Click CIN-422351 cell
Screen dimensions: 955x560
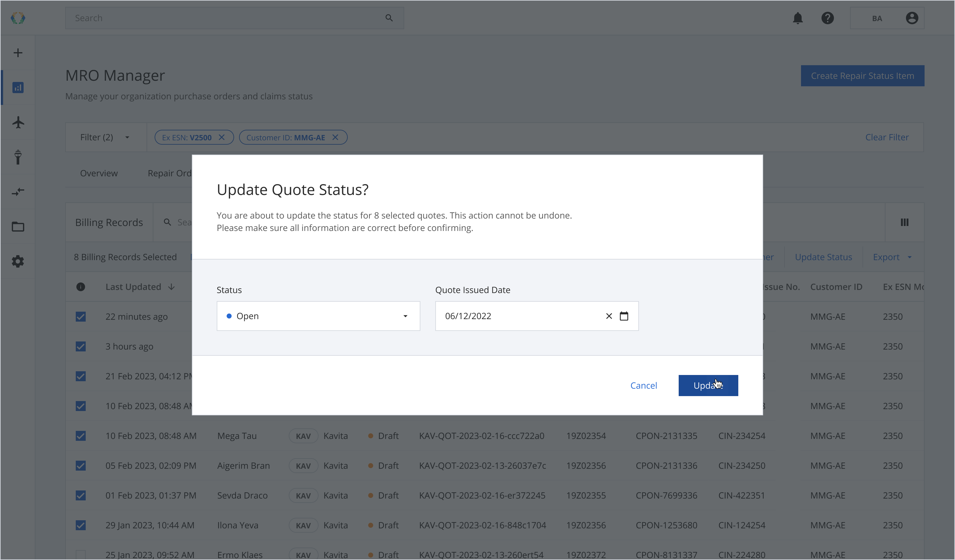click(742, 496)
